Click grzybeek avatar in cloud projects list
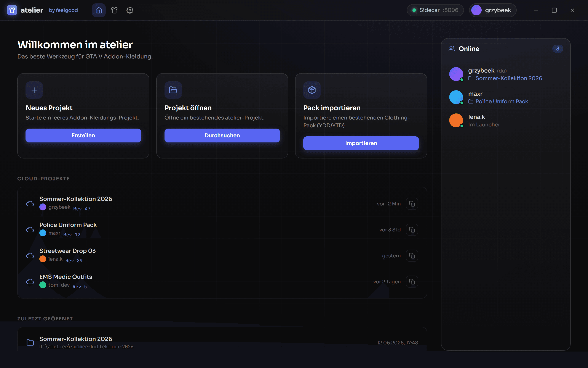The width and height of the screenshot is (588, 368). (x=43, y=207)
